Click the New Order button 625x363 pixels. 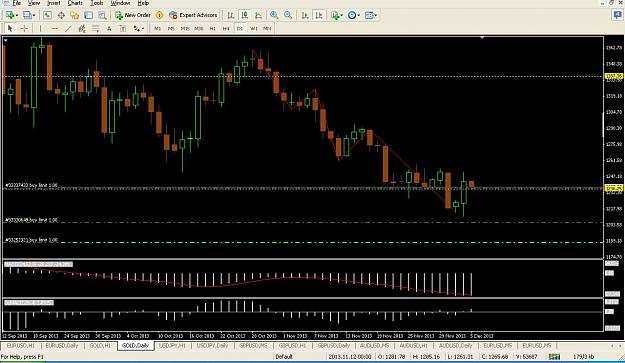point(133,15)
